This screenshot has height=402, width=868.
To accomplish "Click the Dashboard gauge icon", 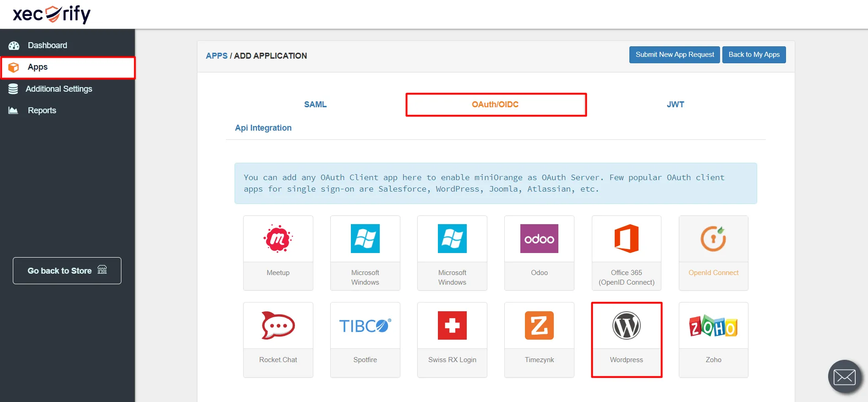I will [x=14, y=45].
